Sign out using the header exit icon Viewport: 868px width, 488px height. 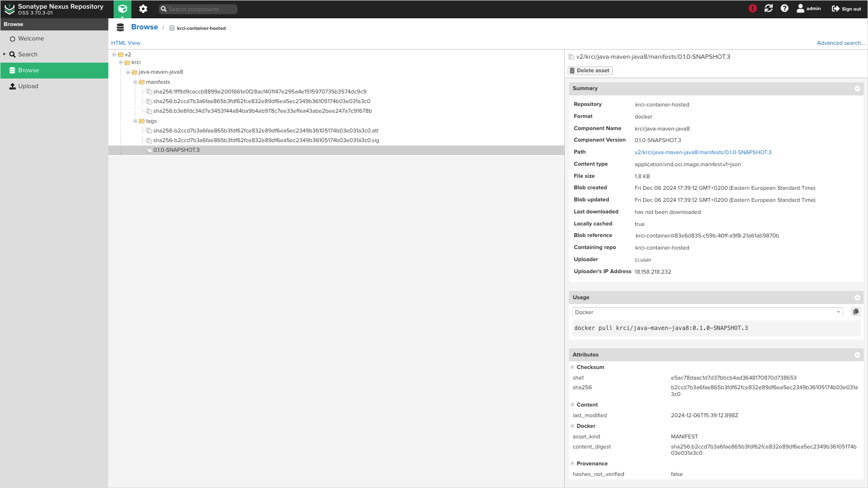pos(834,8)
